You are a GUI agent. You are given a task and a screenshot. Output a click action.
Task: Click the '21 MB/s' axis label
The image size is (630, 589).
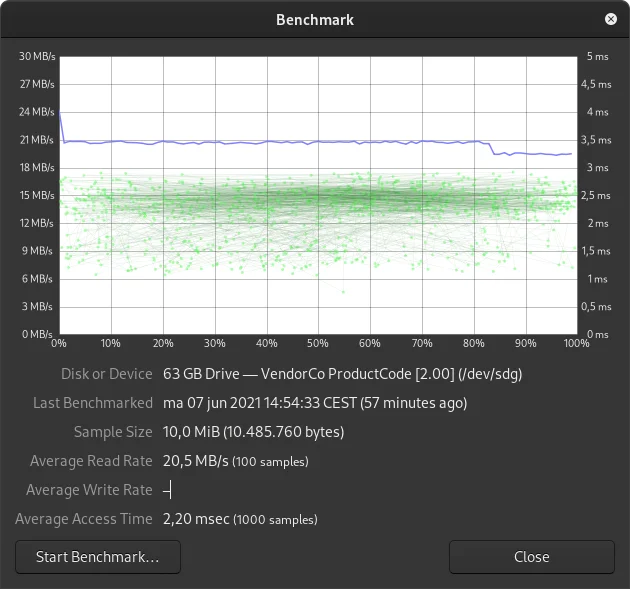click(37, 140)
